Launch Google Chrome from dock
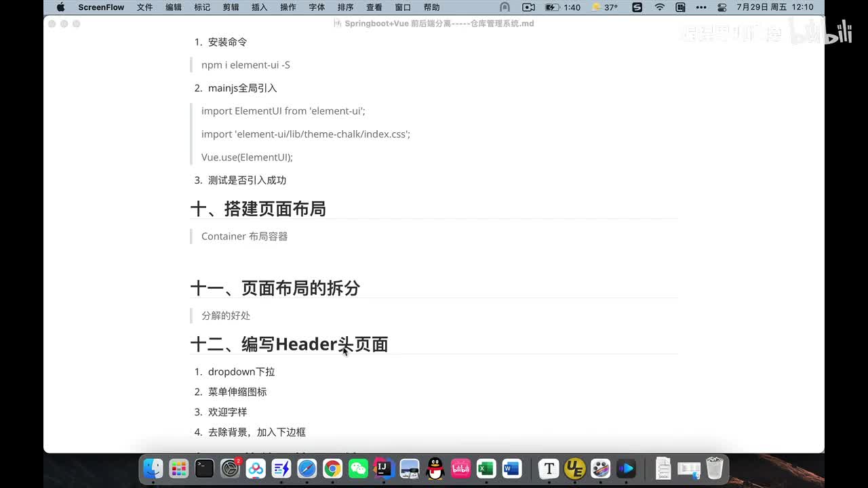 click(332, 468)
